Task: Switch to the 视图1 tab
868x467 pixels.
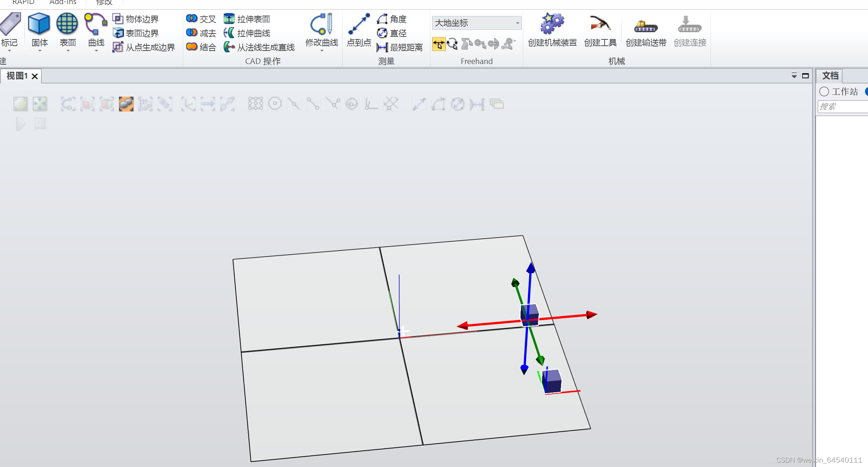Action: click(17, 76)
